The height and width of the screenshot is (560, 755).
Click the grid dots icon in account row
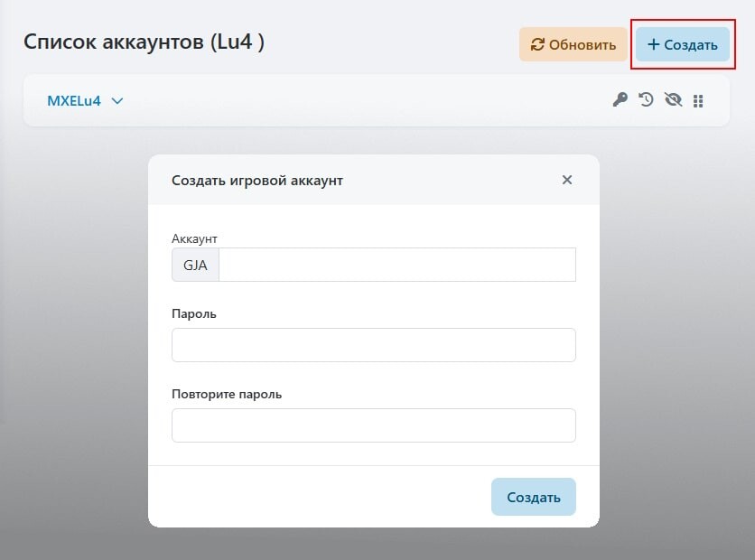pos(698,100)
